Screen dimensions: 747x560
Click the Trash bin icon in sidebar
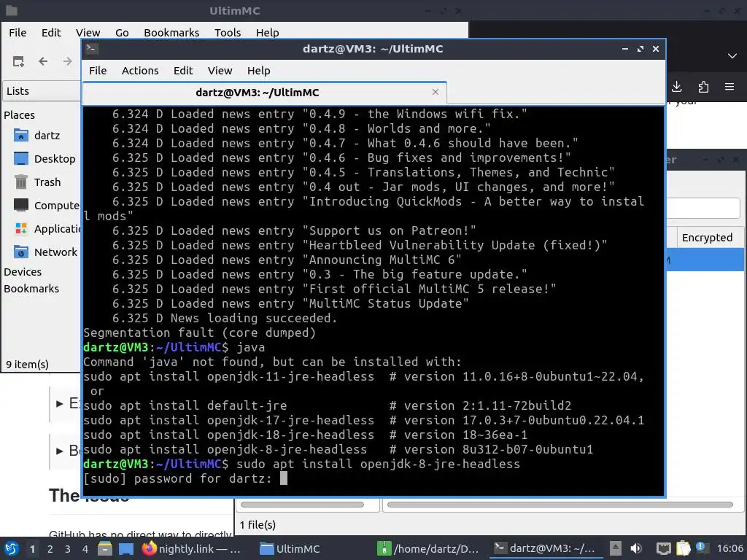[x=21, y=182]
